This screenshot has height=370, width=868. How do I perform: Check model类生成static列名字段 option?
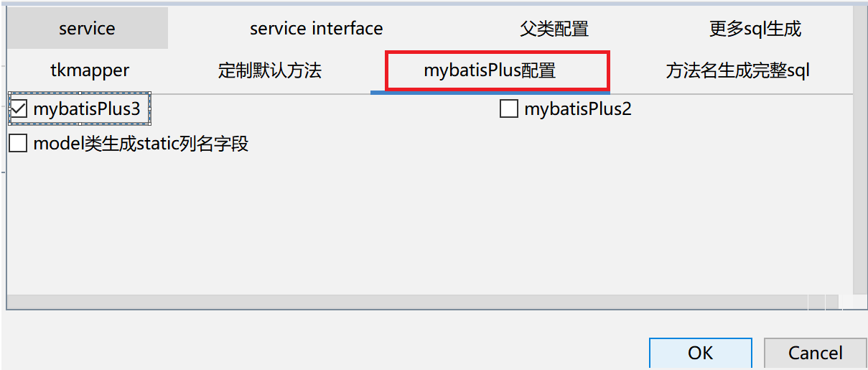click(x=19, y=144)
